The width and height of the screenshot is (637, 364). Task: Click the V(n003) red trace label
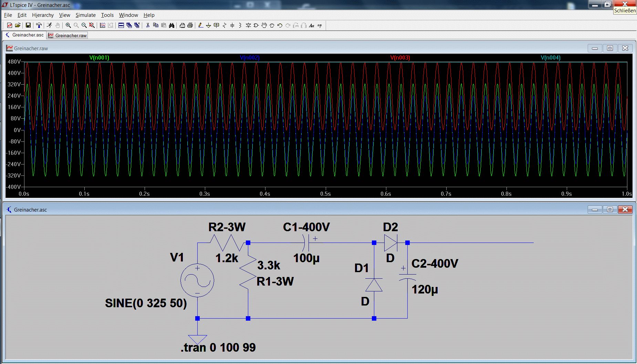pos(400,58)
